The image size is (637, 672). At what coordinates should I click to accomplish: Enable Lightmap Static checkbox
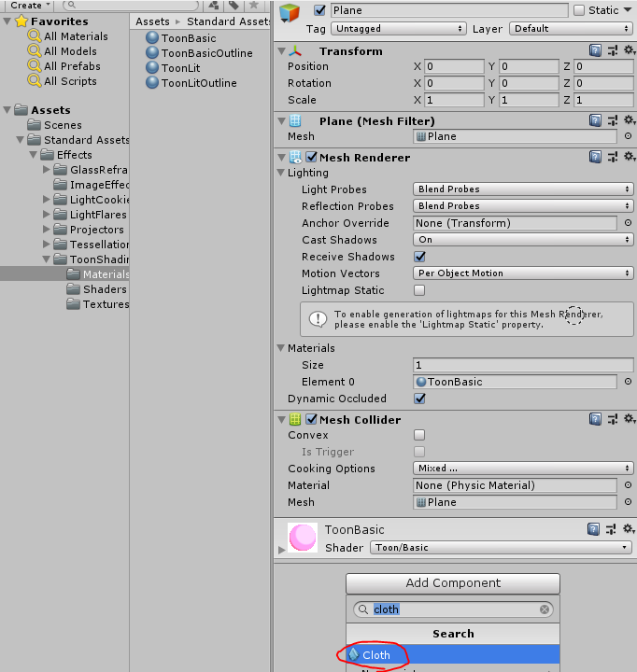coord(419,290)
